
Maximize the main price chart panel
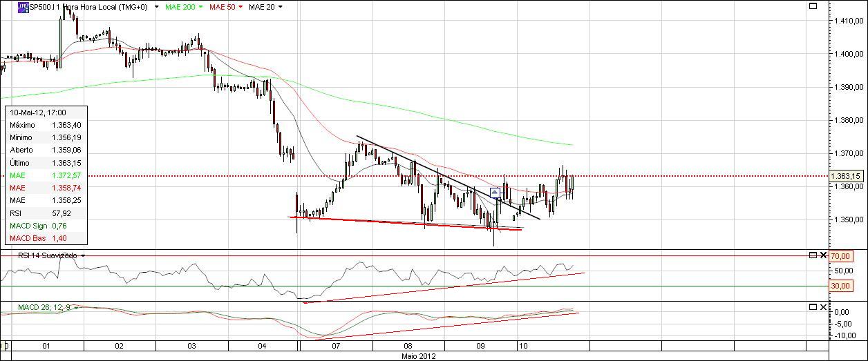[x=813, y=6]
